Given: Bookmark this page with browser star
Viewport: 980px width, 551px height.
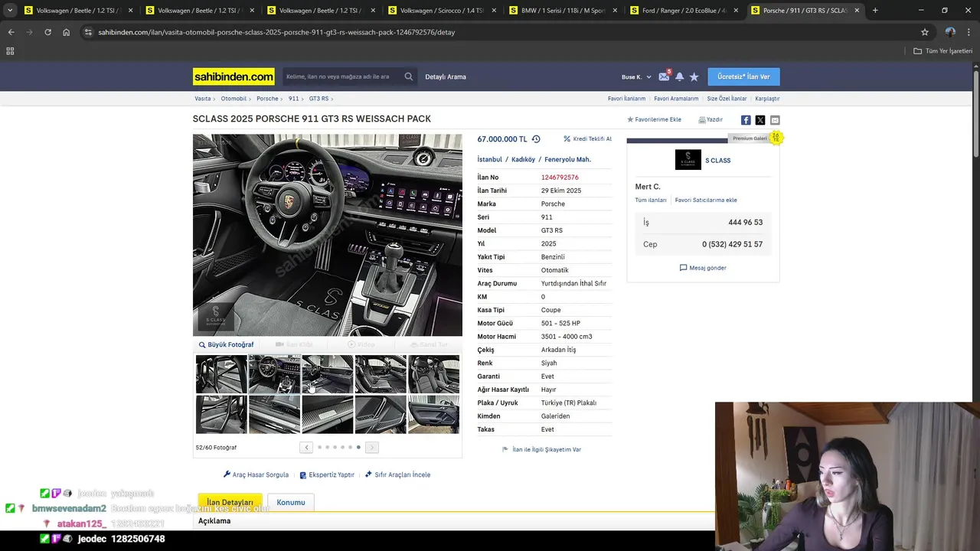Looking at the screenshot, I should coord(925,32).
